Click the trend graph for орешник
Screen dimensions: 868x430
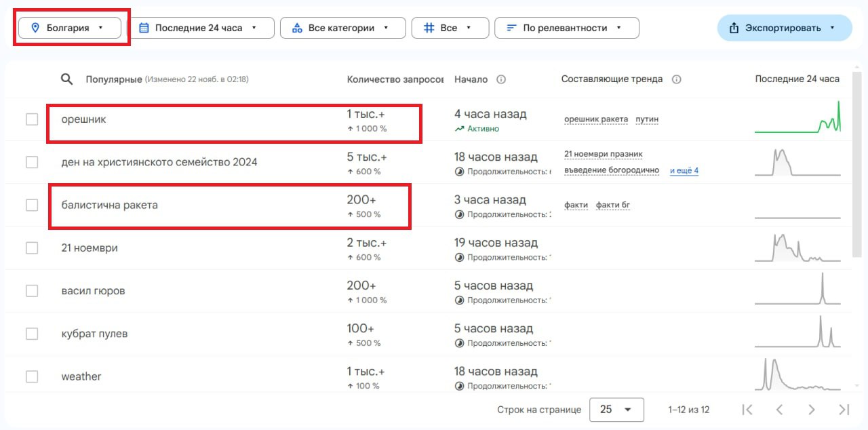click(x=797, y=119)
